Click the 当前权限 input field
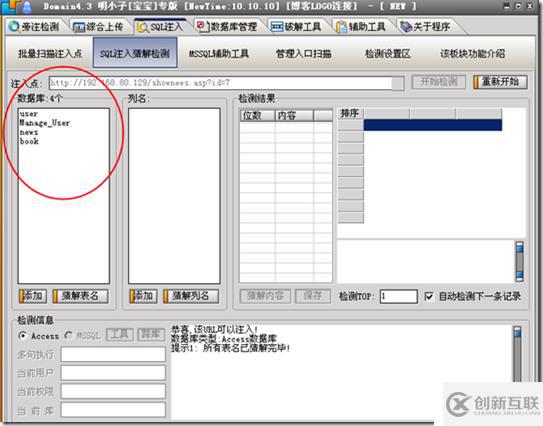Viewport: 543px width, 426px height. pyautogui.click(x=113, y=391)
